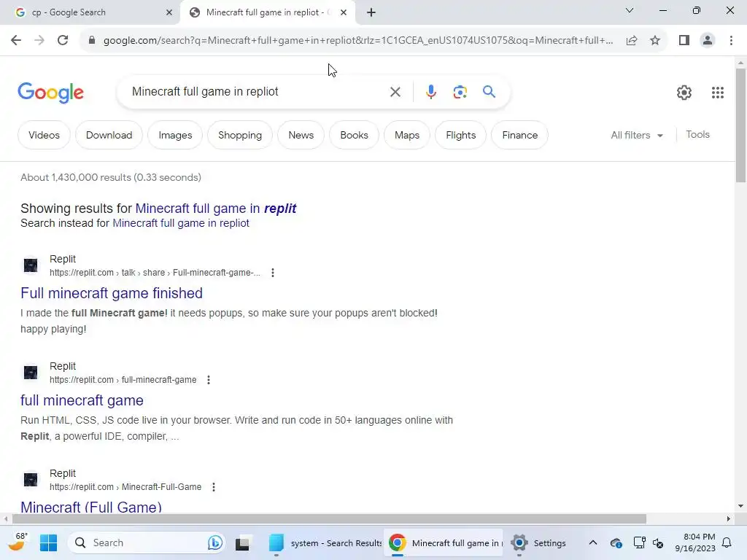Open Chrome's three-dot menu
Screen dimensions: 747x560
[731, 40]
